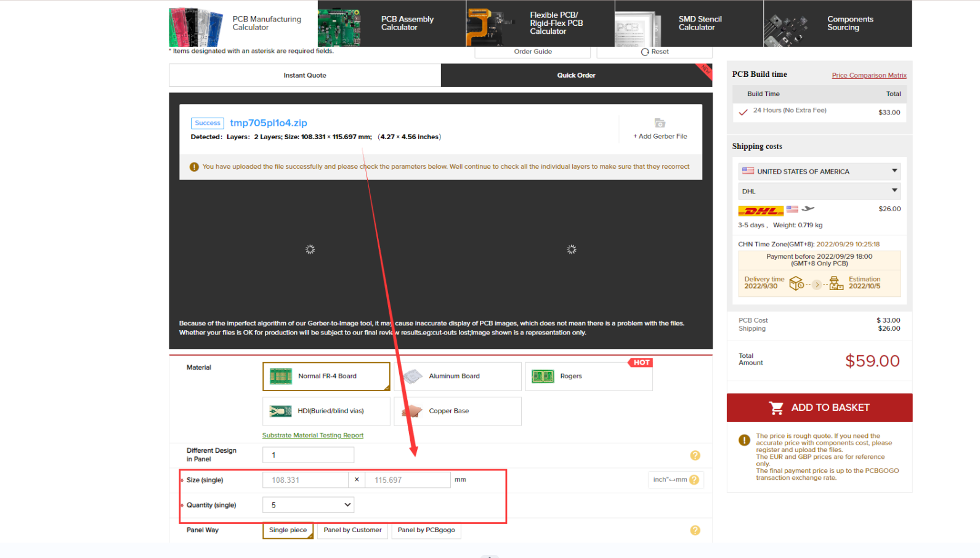Switch to Quick Order tab
The image size is (980, 558).
point(577,75)
